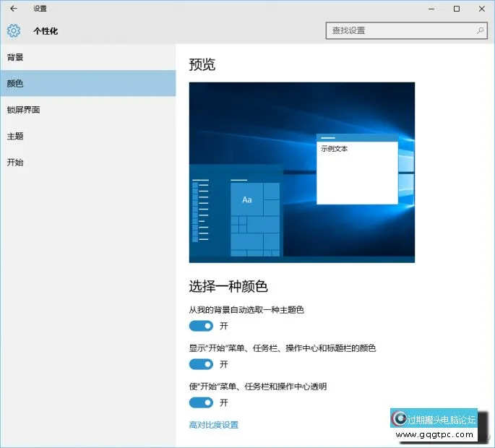Click the 个性化 page title
Image resolution: width=495 pixels, height=448 pixels.
(46, 31)
